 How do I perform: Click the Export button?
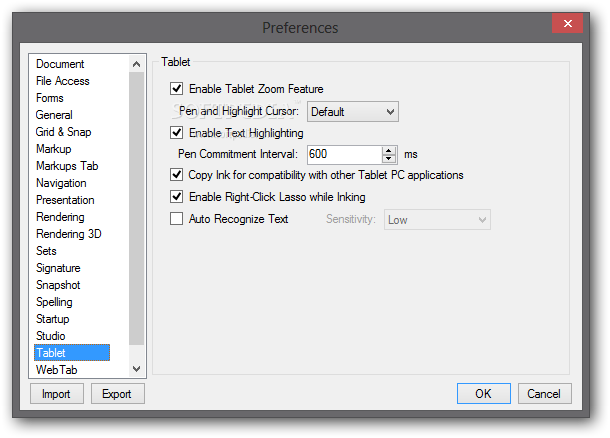117,394
